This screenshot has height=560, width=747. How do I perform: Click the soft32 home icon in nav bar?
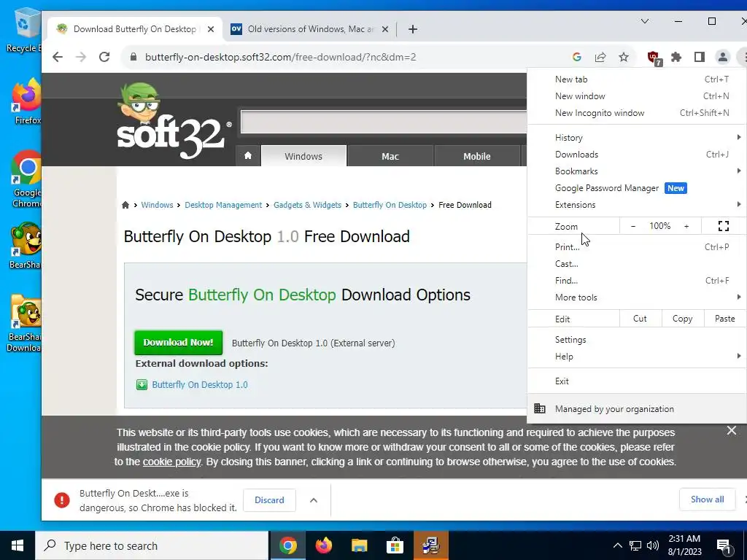coord(248,156)
